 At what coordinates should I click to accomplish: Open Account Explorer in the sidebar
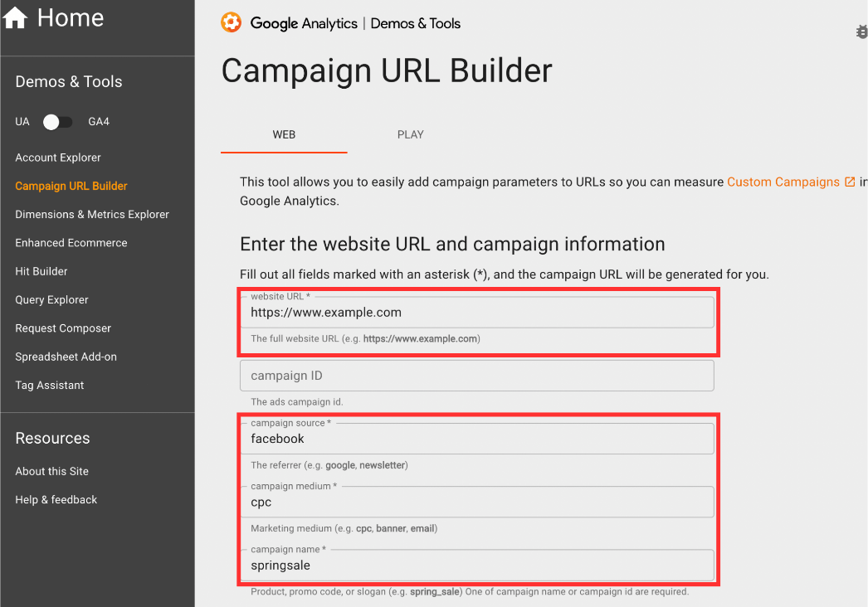click(58, 158)
